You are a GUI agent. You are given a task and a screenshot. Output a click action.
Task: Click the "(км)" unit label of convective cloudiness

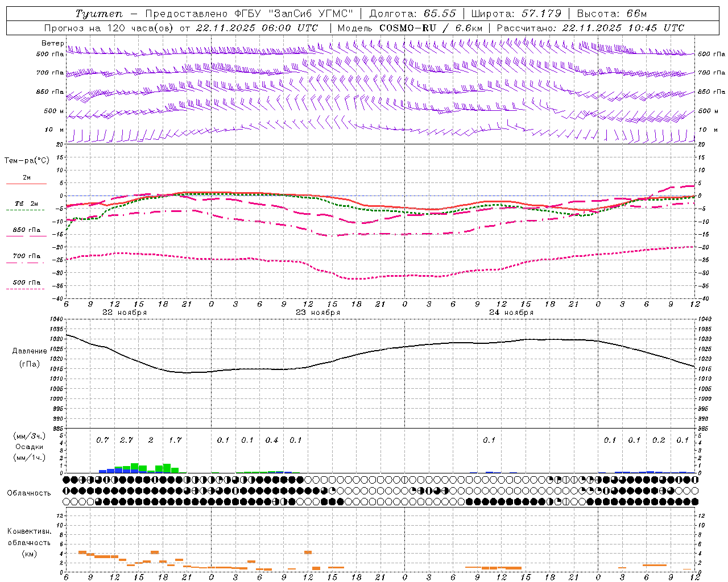[30, 554]
